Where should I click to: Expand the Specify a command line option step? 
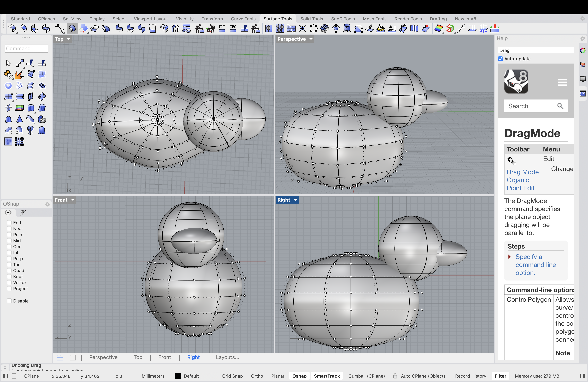pos(509,257)
